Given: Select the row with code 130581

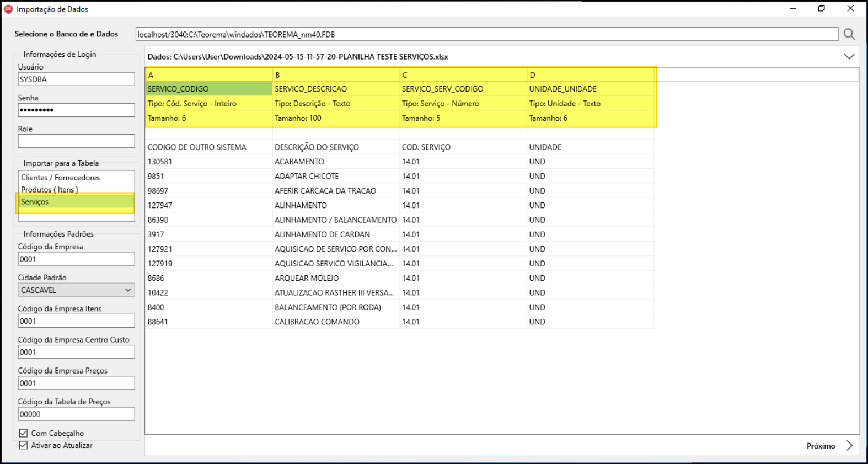Looking at the screenshot, I should pyautogui.click(x=209, y=162).
